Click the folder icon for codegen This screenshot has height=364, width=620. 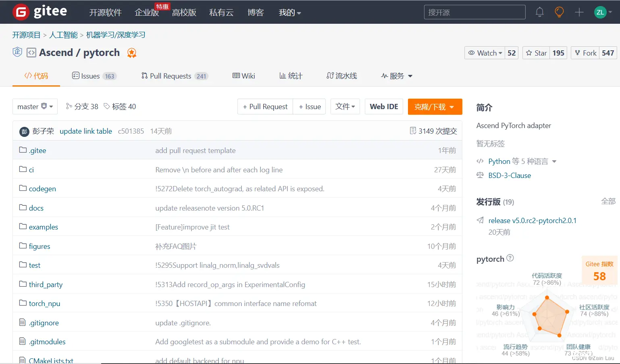pos(23,188)
